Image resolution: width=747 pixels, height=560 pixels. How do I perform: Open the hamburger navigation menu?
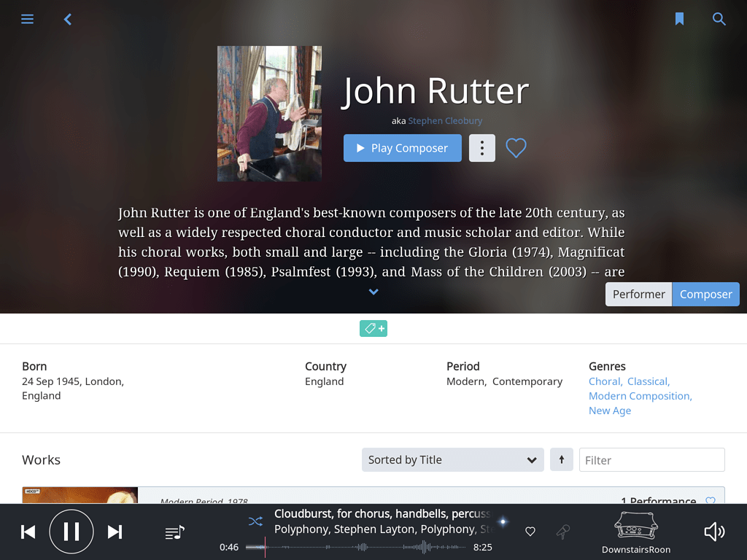27,19
